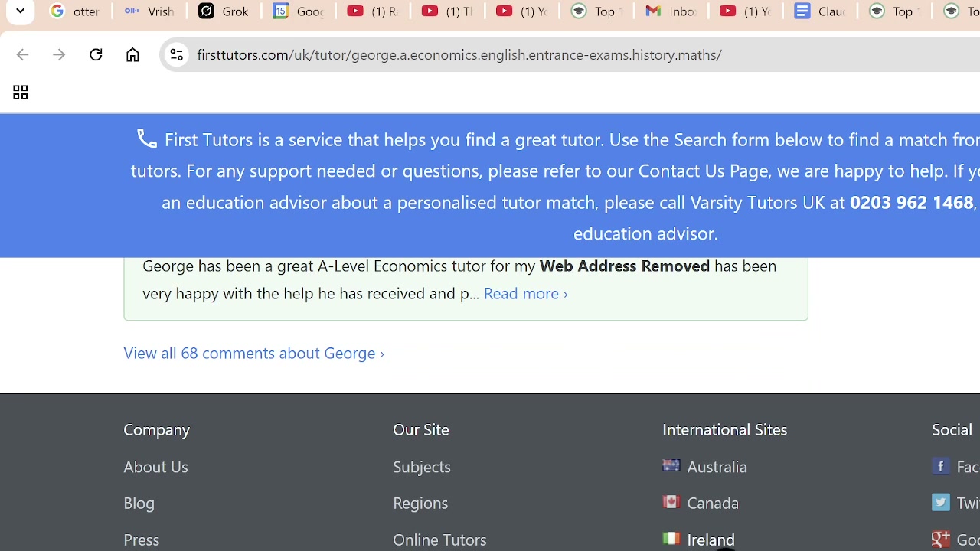Open the Subjects footer link
This screenshot has width=980, height=551.
[422, 467]
